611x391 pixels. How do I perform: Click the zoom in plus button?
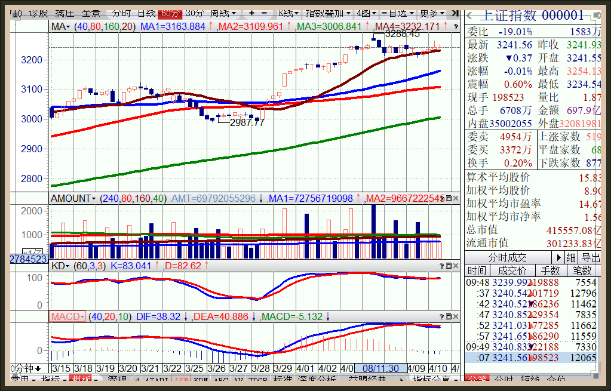[251, 13]
